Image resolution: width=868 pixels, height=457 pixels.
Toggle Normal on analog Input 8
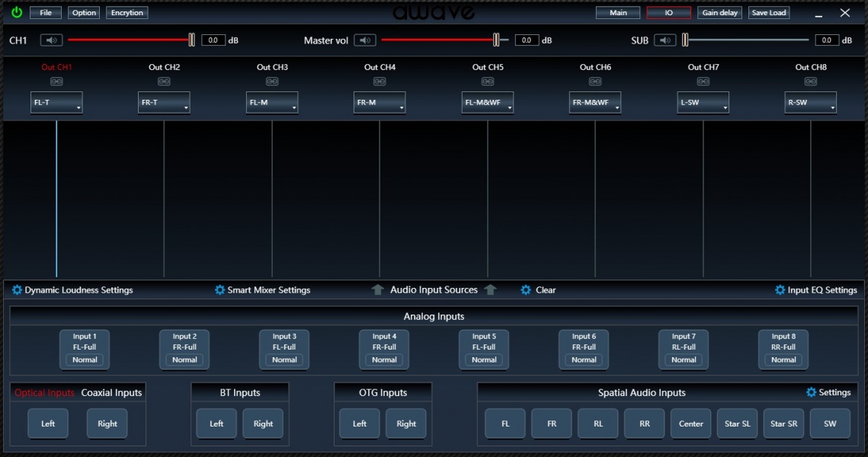coord(783,360)
